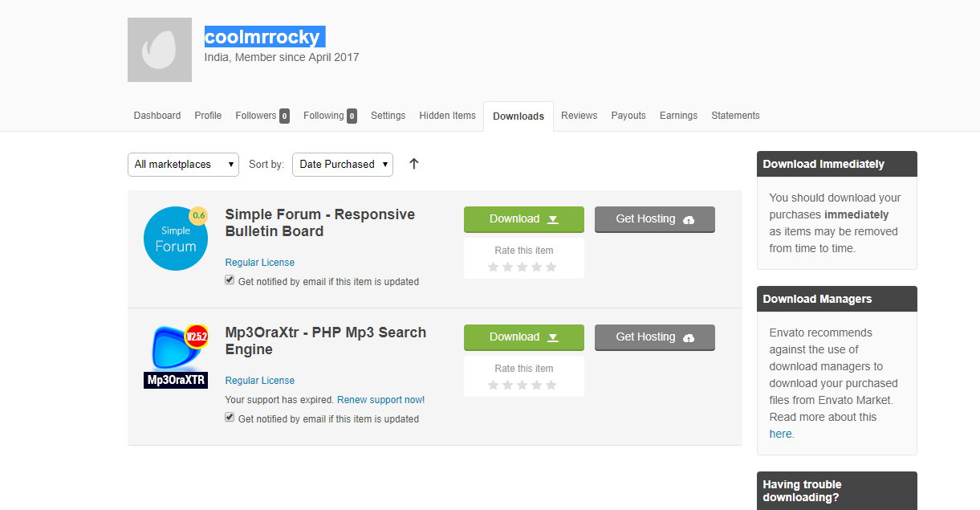Screen dimensions: 980x510
Task: Give Simple Forum a two-star rating
Action: [508, 267]
